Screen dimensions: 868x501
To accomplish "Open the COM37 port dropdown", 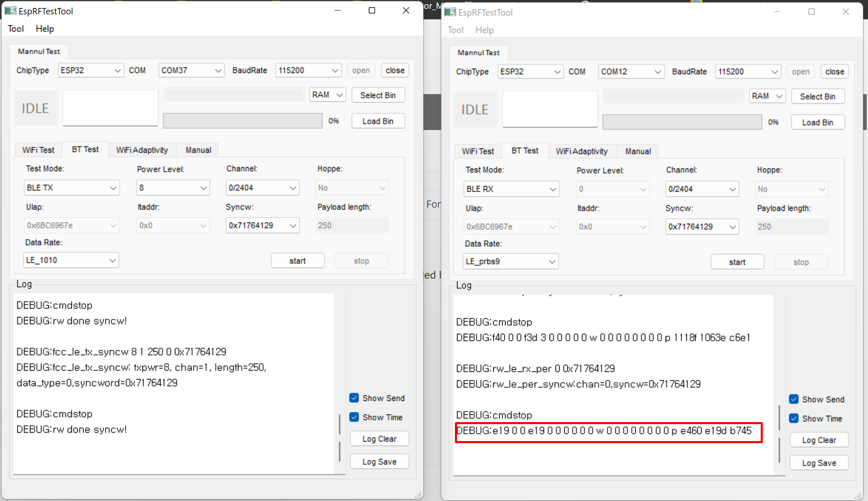I will coord(191,70).
